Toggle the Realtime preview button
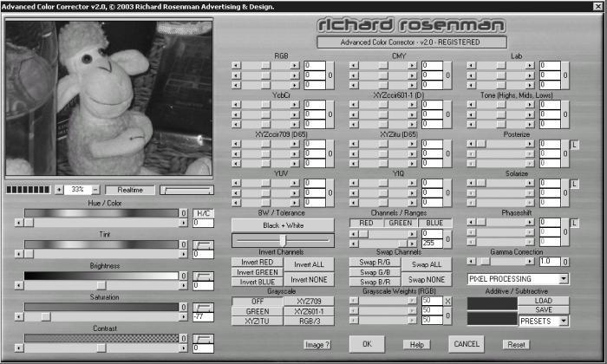The width and height of the screenshot is (607, 364). click(x=130, y=190)
